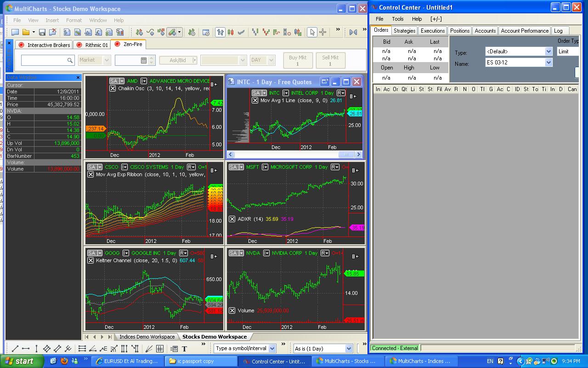Click the mirrored triangles icon at toolbar end
588x368 pixels.
tap(353, 32)
